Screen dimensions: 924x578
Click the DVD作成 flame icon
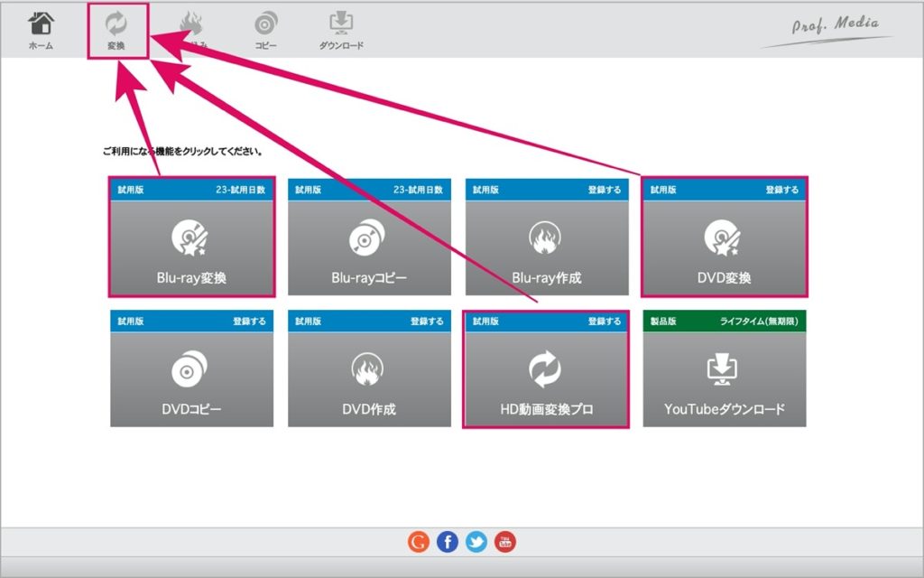[x=367, y=369]
